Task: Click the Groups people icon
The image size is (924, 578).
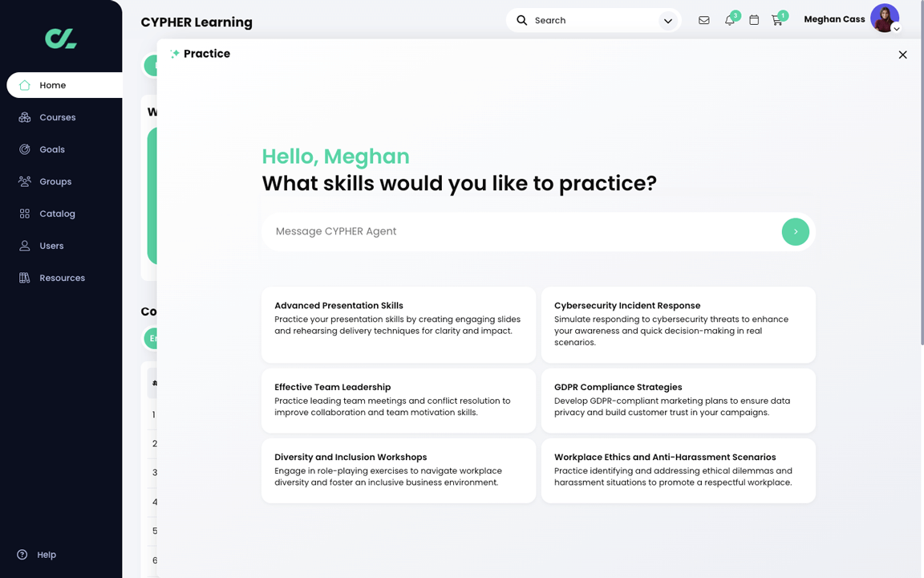Action: [25, 181]
